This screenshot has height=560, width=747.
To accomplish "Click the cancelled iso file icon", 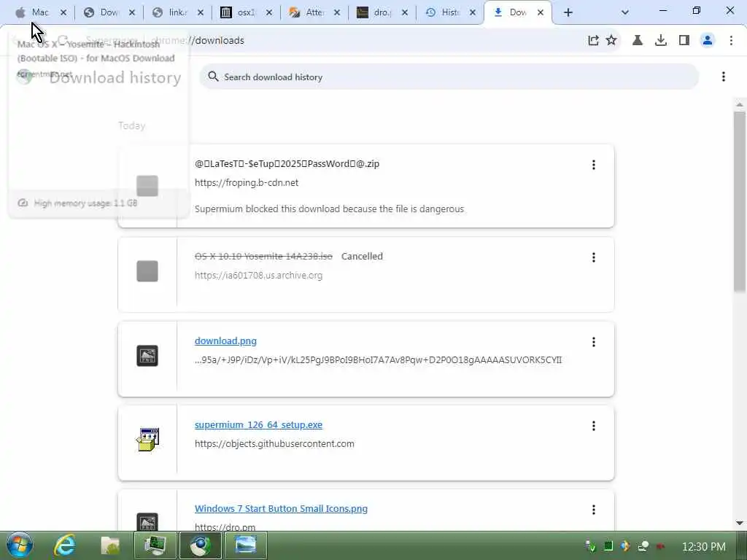I will 147,271.
